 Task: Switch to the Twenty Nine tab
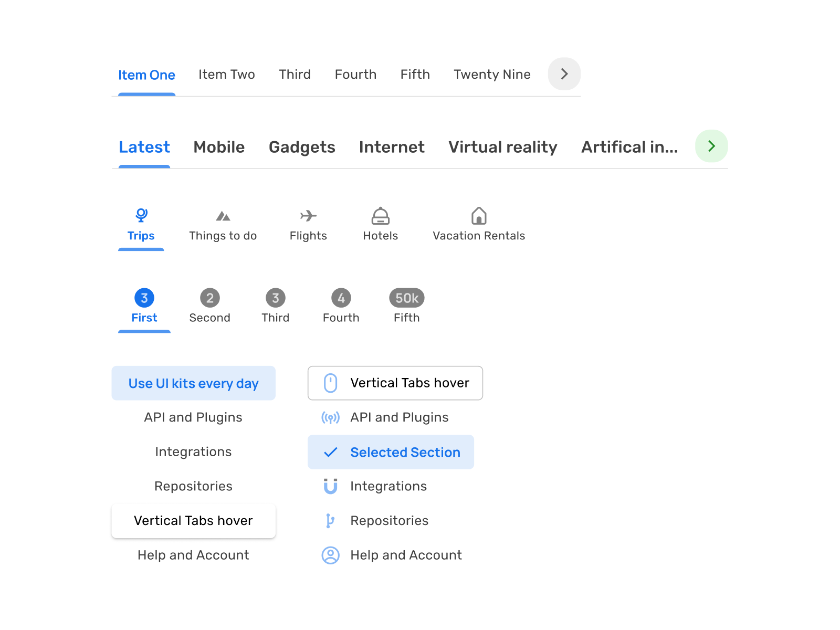pos(492,75)
